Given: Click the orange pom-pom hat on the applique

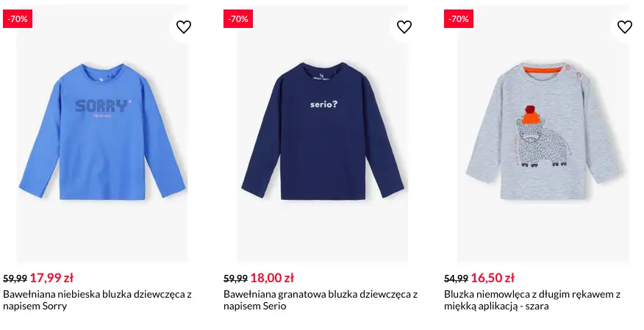Looking at the screenshot, I should coord(532,115).
